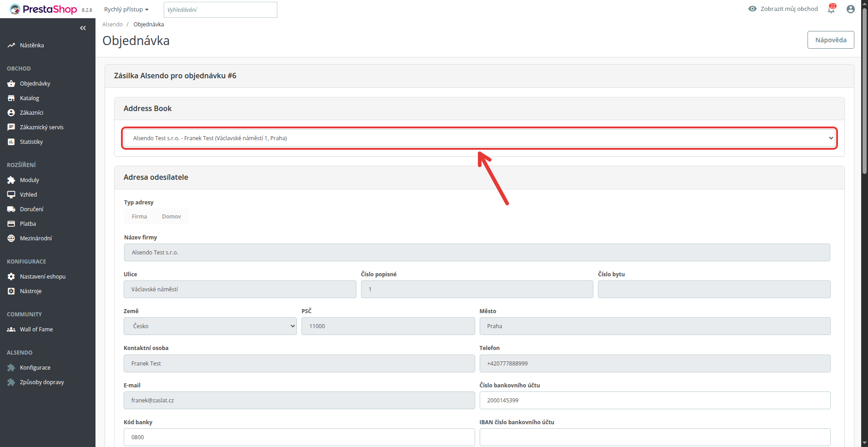Click the Alsendo breadcrumb link
The width and height of the screenshot is (868, 447).
coord(112,25)
